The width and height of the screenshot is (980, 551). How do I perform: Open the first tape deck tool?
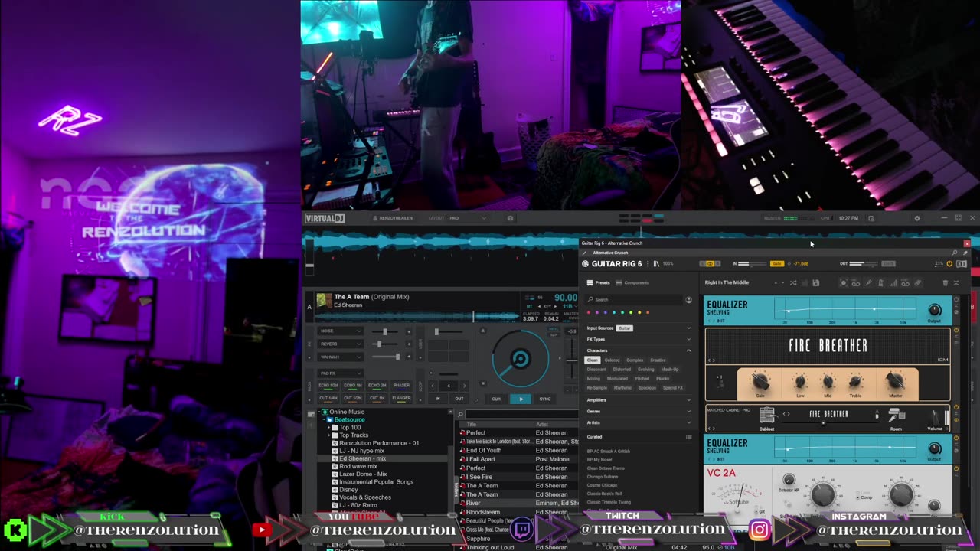[855, 283]
